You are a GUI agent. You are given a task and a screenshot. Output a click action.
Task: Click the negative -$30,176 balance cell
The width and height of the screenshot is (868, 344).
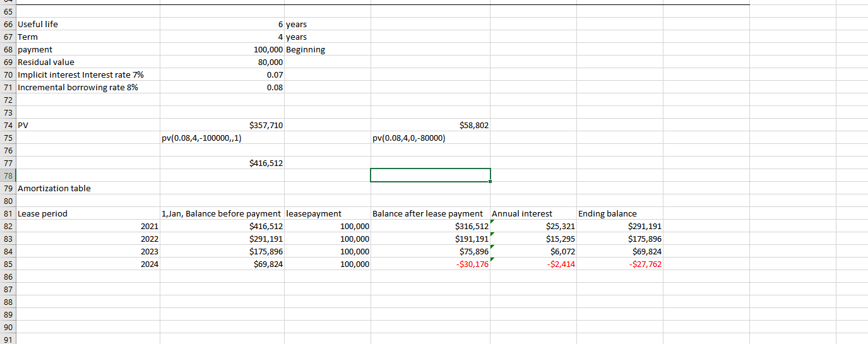431,264
